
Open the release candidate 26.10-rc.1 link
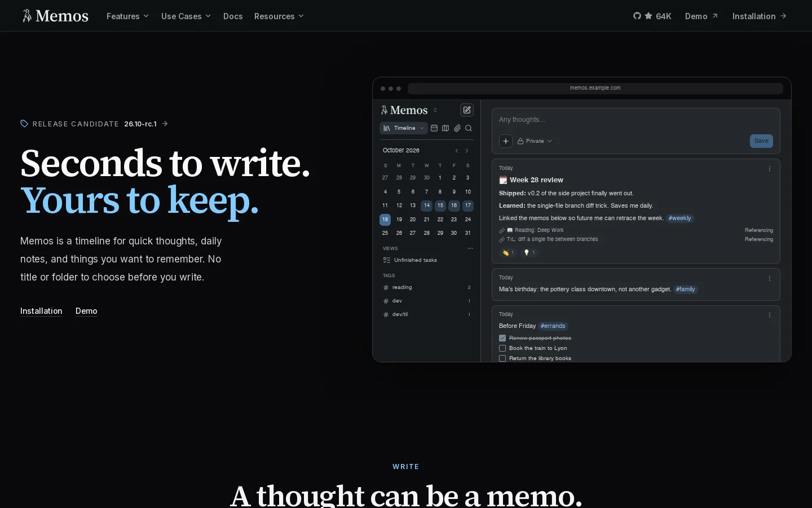(x=94, y=124)
